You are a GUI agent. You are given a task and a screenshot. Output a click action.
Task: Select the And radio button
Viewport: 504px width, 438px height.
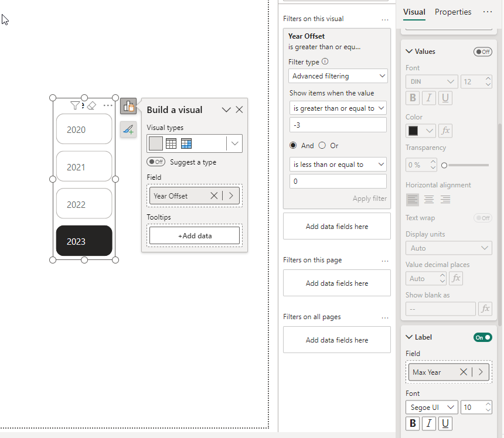293,145
